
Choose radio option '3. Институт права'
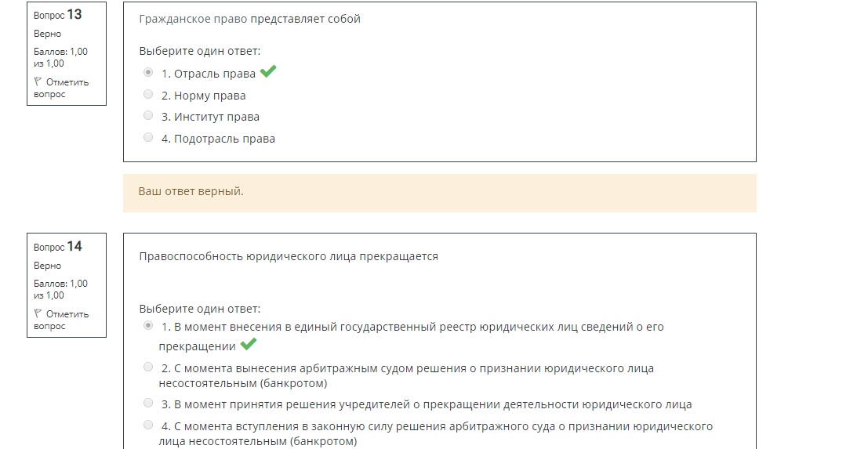148,115
